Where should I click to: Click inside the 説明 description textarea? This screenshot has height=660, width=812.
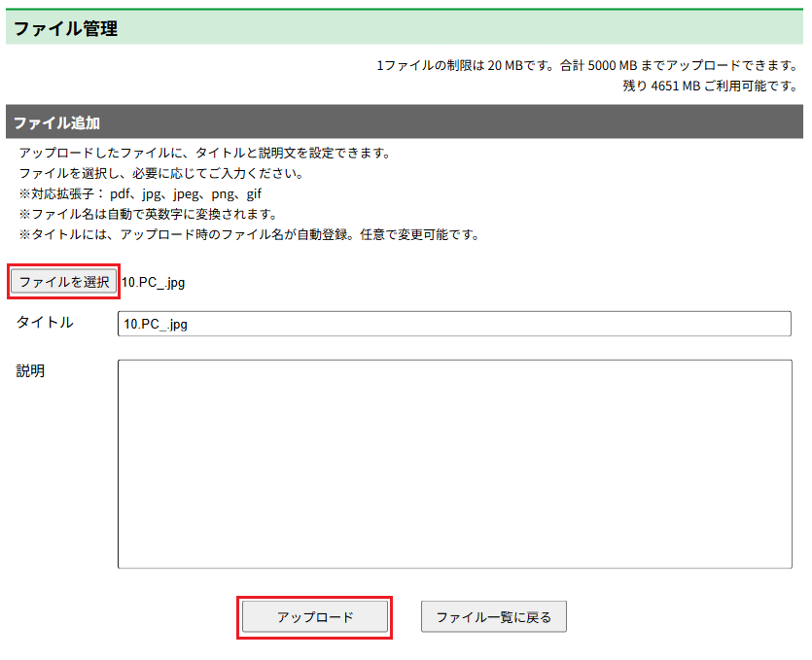[454, 464]
